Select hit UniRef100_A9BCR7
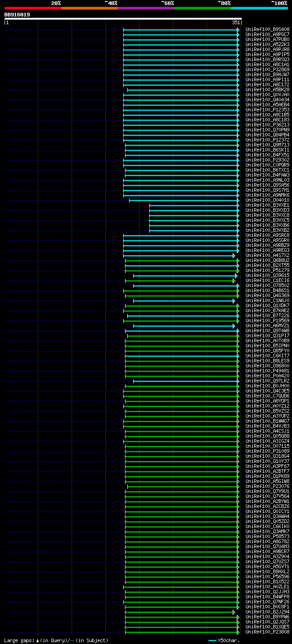 [x=267, y=552]
